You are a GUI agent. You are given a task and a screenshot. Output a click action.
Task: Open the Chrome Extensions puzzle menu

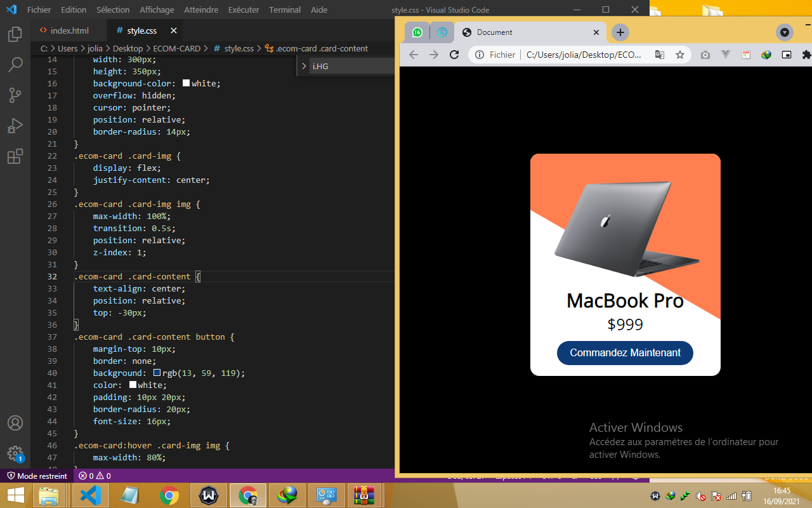click(x=806, y=55)
